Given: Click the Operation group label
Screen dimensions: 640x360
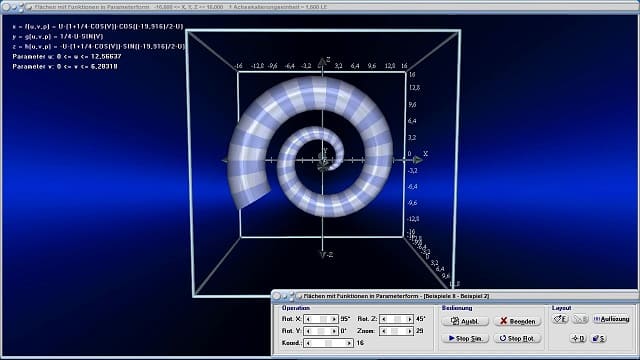Looking at the screenshot, I should 296,308.
